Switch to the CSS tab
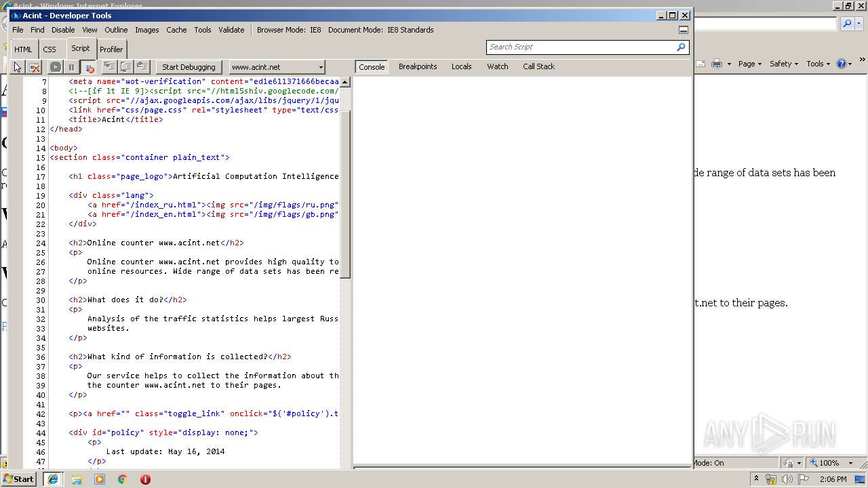Image resolution: width=868 pixels, height=488 pixels. pyautogui.click(x=50, y=49)
